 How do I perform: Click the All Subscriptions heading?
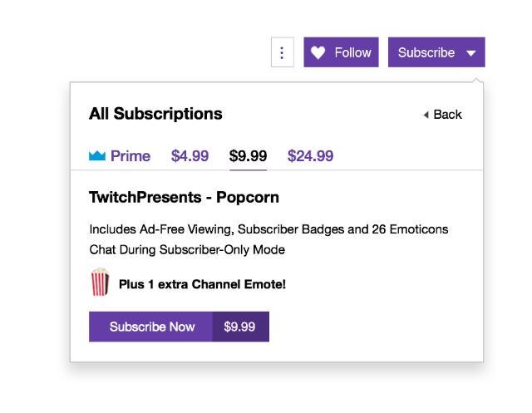(x=155, y=114)
